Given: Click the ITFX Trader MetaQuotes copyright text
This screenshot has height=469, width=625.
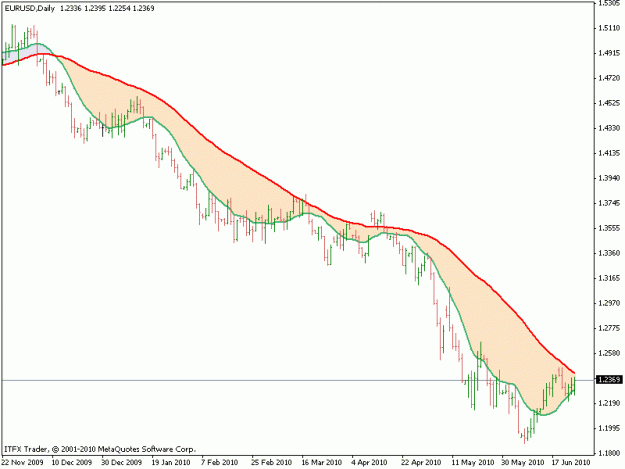Looking at the screenshot, I should tap(100, 449).
